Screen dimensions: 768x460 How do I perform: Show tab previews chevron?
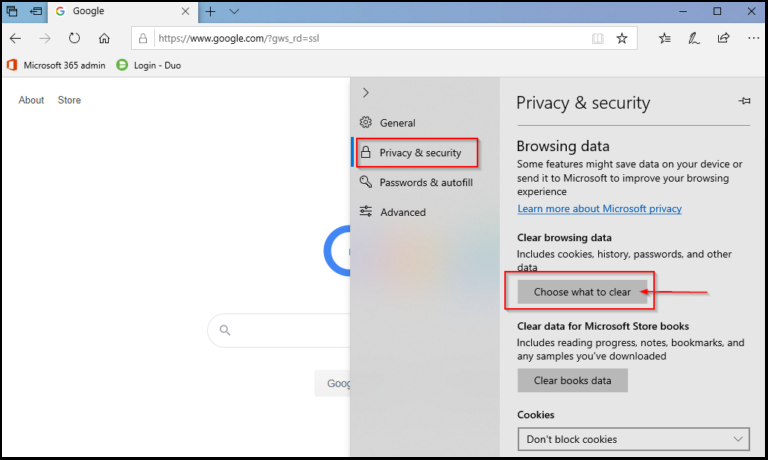(x=234, y=11)
